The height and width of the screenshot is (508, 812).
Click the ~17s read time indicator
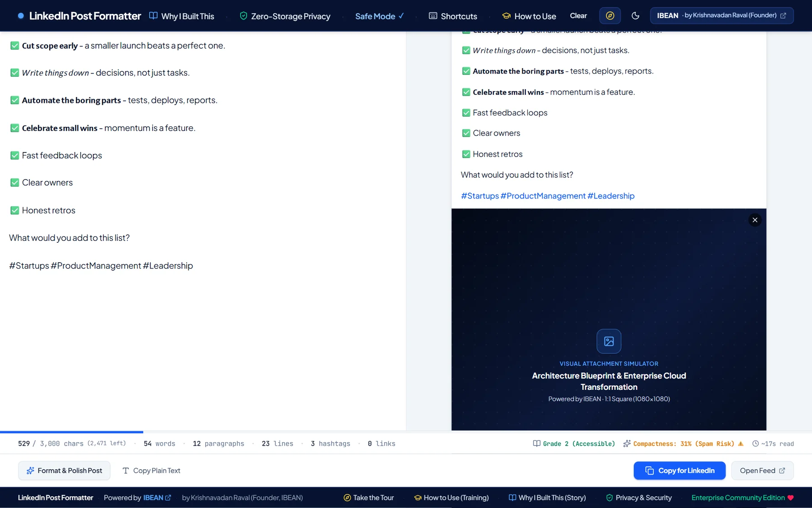[773, 444]
